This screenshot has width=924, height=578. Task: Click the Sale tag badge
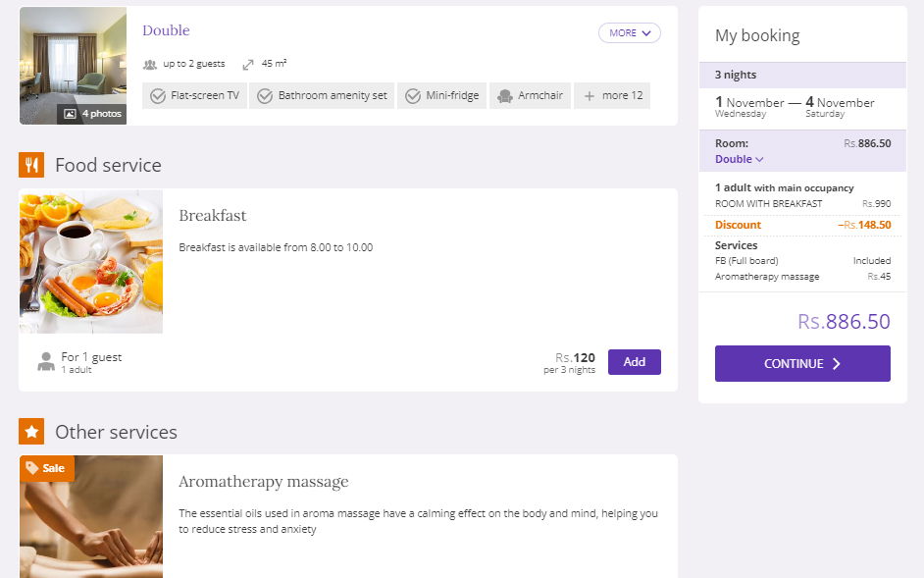(46, 468)
